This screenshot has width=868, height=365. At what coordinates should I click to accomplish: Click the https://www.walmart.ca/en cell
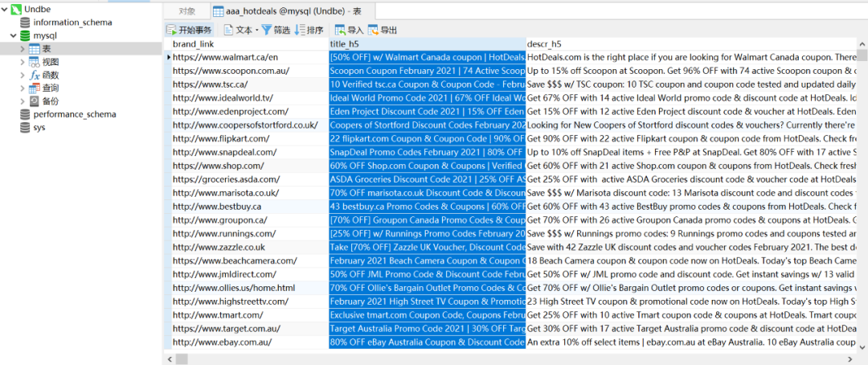click(225, 57)
